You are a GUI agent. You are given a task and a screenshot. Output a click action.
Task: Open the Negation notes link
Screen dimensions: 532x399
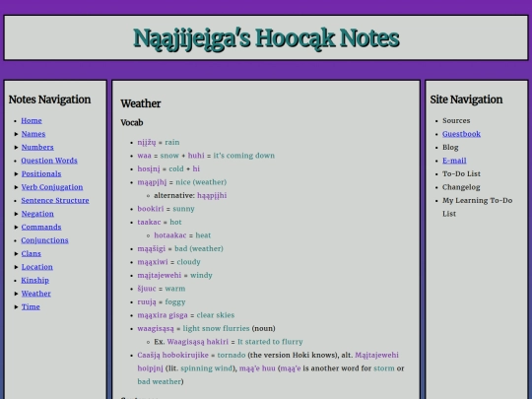[x=37, y=214]
